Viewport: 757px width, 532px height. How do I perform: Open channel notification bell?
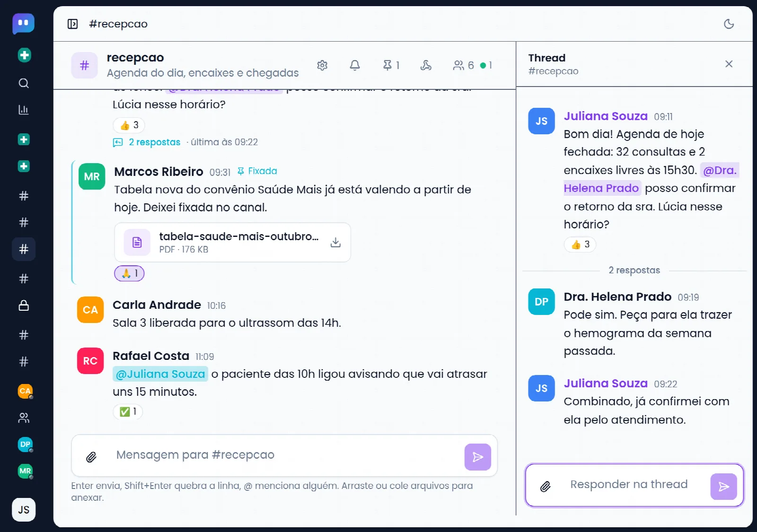click(x=355, y=65)
